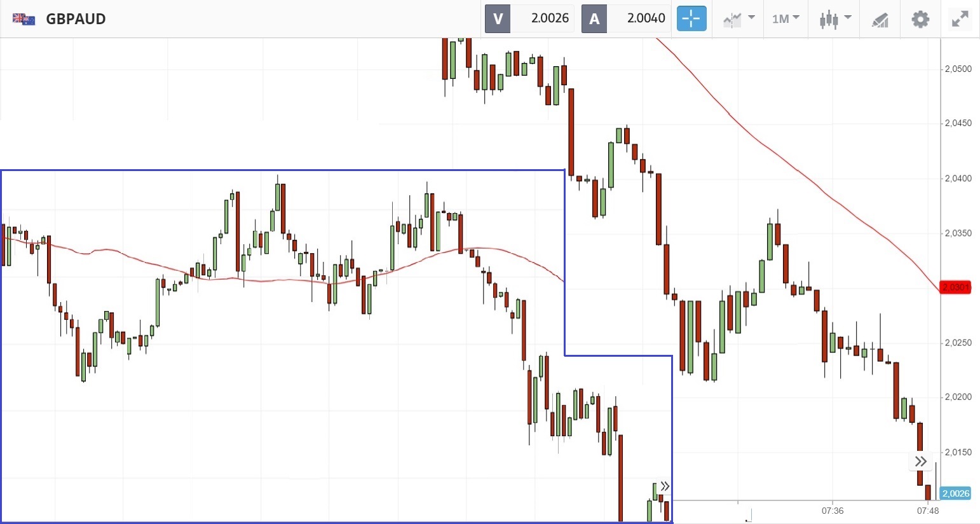Open the 1M timeframe dropdown
This screenshot has width=980, height=524.
[786, 19]
